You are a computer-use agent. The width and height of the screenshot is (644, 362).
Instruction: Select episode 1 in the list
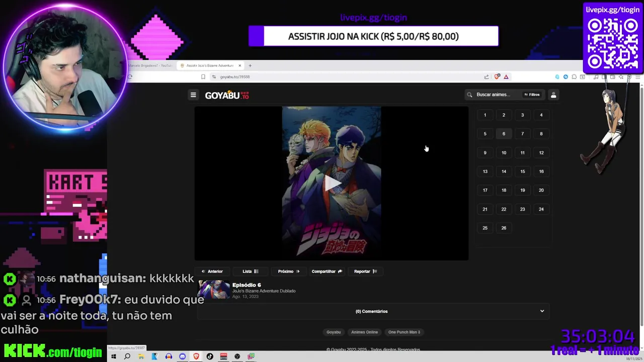(485, 115)
